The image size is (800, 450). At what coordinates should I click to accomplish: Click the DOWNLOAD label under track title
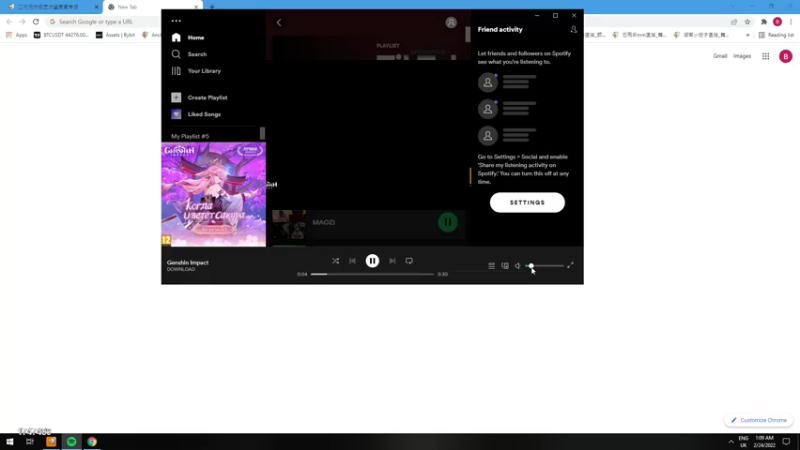[x=181, y=269]
